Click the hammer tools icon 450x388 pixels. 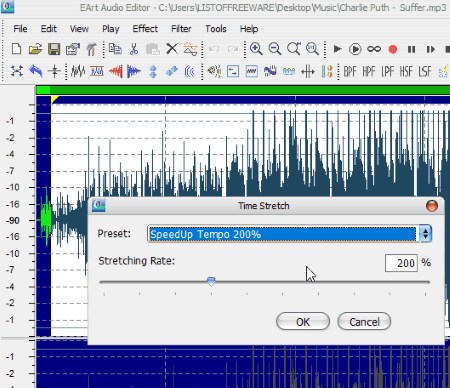pyautogui.click(x=91, y=49)
